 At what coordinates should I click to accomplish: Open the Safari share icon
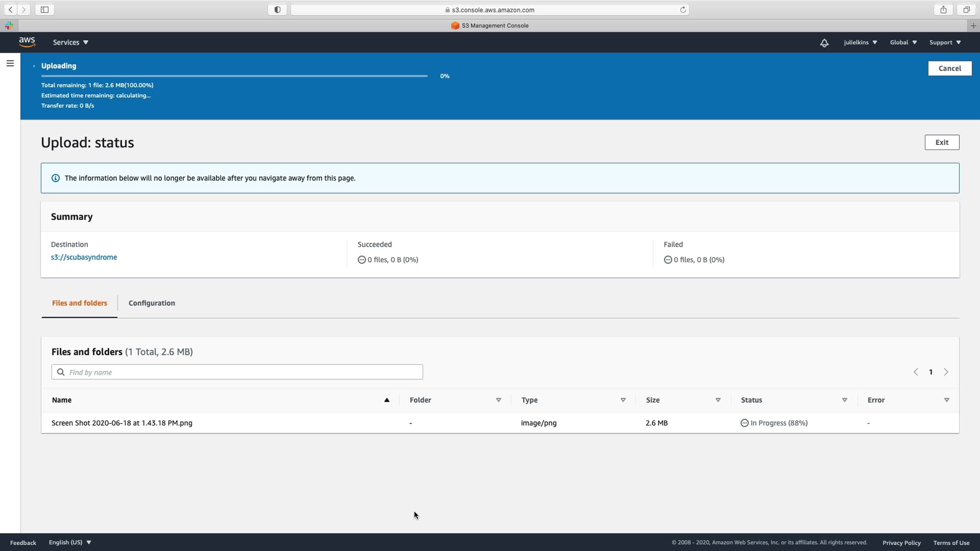pos(943,9)
